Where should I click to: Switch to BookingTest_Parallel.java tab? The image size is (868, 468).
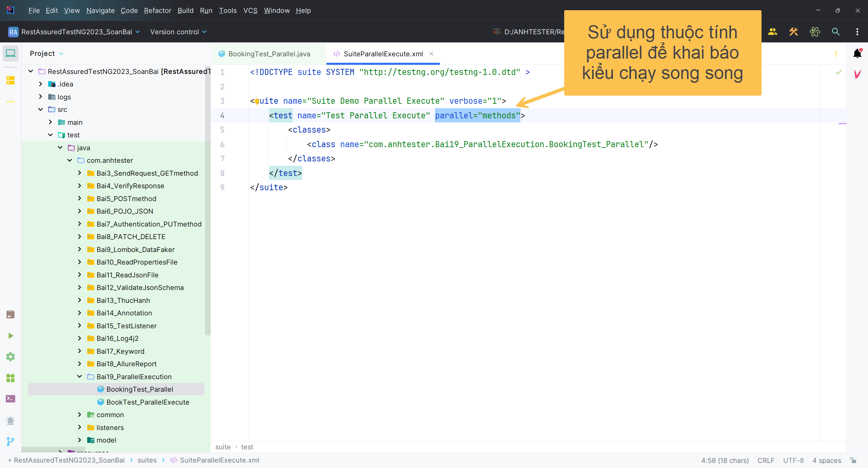(264, 54)
